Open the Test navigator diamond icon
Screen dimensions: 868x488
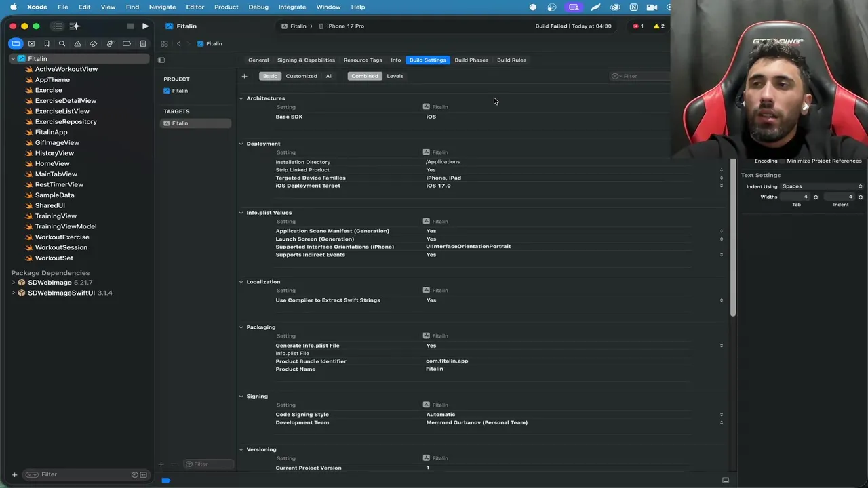click(x=94, y=43)
